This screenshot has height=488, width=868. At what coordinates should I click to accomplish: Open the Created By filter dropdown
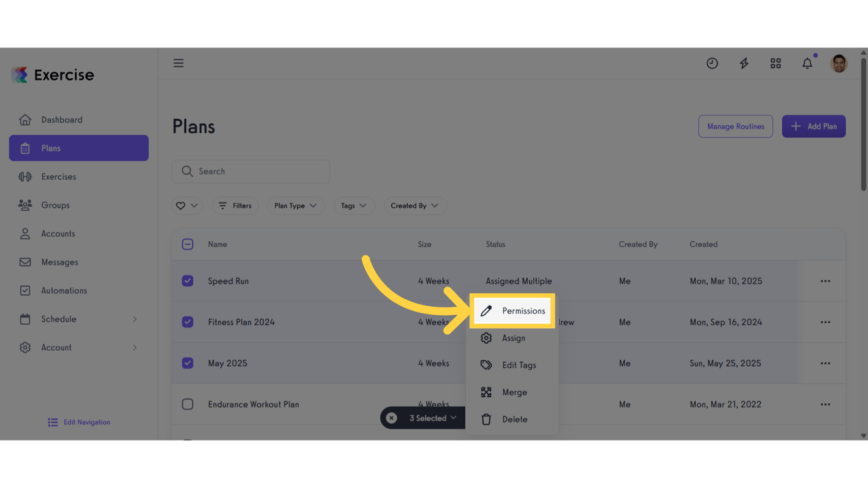pos(415,205)
